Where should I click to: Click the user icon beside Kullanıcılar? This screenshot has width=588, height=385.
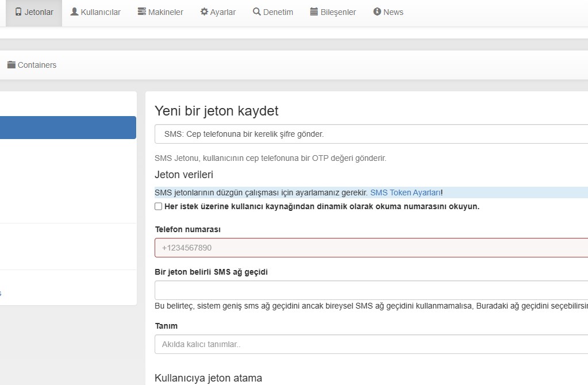[74, 11]
